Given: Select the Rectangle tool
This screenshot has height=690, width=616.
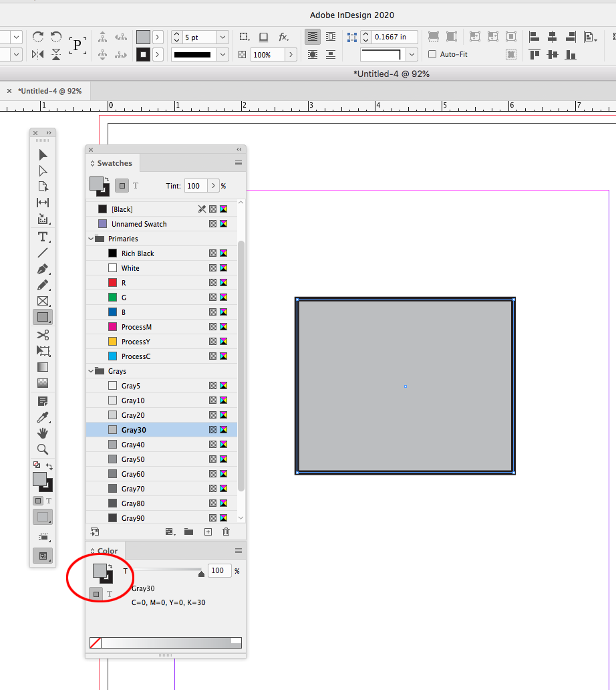Looking at the screenshot, I should tap(42, 317).
